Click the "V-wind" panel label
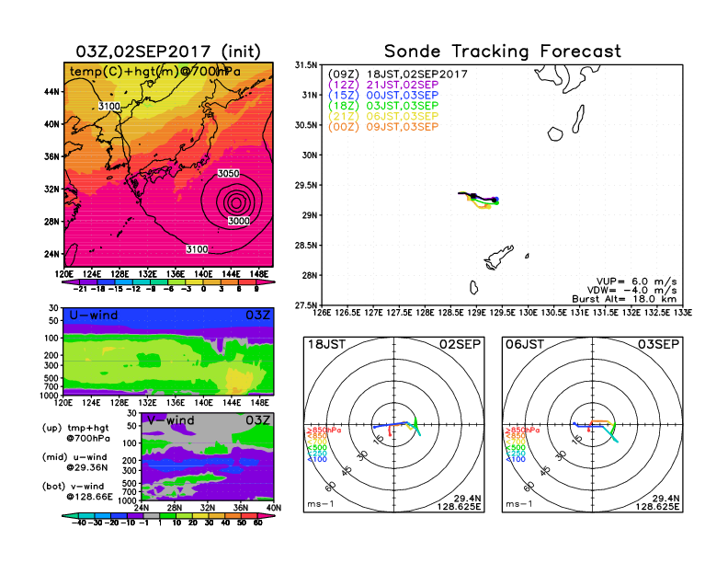This screenshot has width=728, height=563. tap(171, 420)
